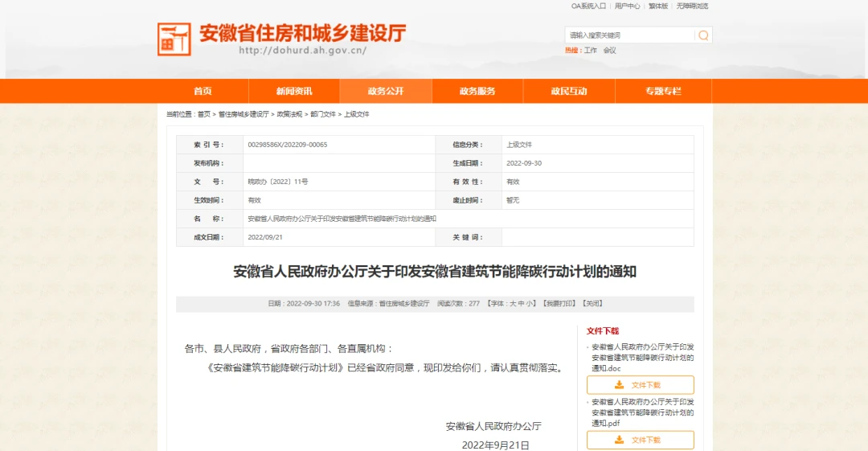This screenshot has height=451, width=868.
Task: Switch to the 政民互动 section
Action: pyautogui.click(x=569, y=91)
